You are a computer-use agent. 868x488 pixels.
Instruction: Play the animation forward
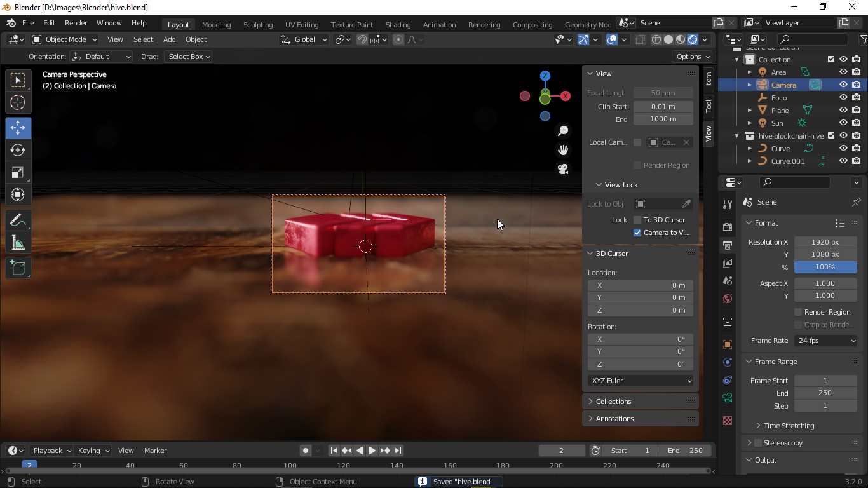pyautogui.click(x=372, y=451)
